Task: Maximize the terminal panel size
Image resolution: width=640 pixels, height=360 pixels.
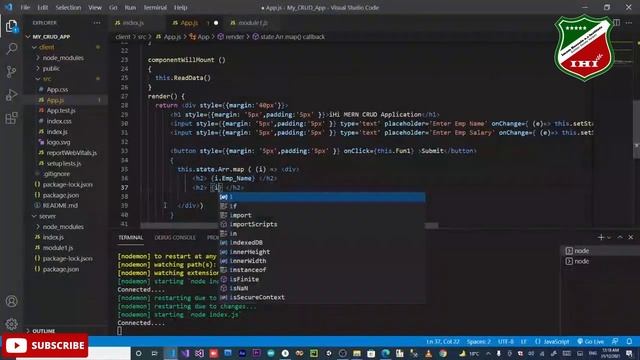Action: point(620,237)
